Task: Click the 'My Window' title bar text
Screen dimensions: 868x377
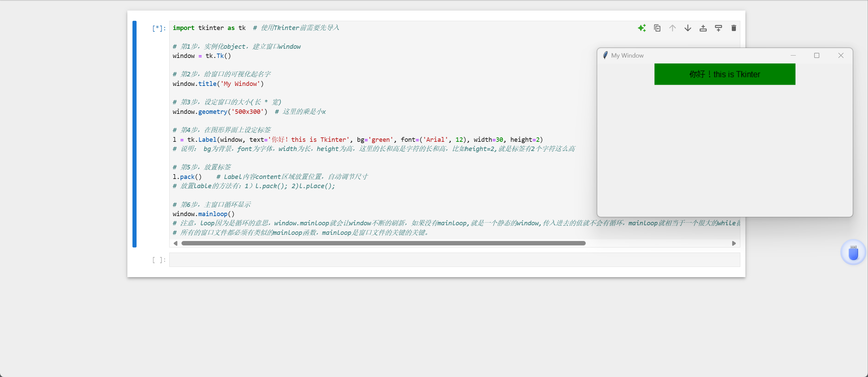Action: (x=627, y=55)
